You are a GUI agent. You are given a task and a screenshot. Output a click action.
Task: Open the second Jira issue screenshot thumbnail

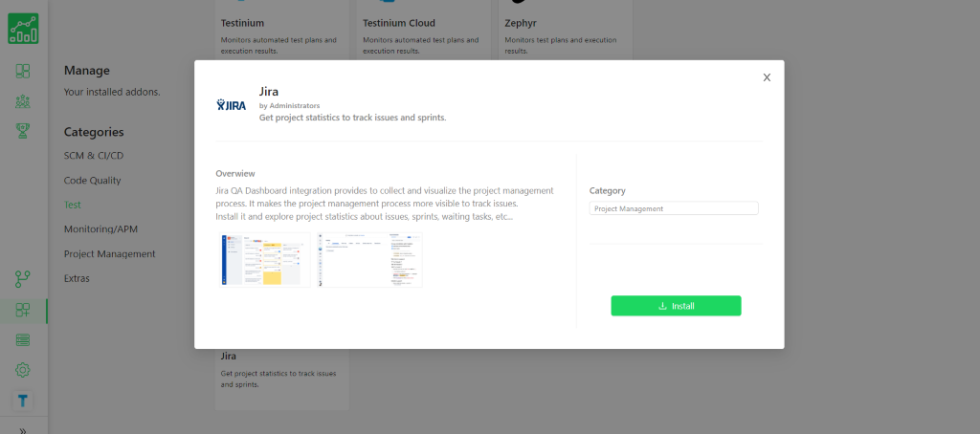[370, 260]
